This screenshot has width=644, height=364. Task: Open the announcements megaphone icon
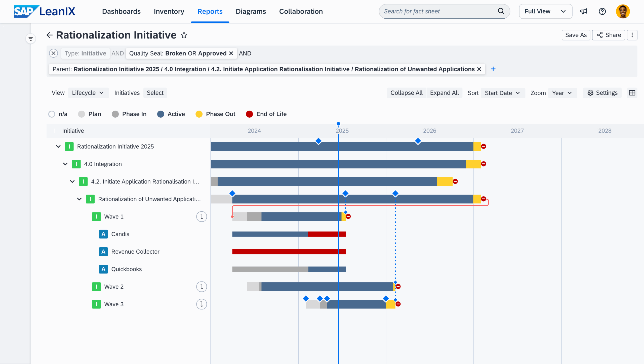[x=583, y=11]
